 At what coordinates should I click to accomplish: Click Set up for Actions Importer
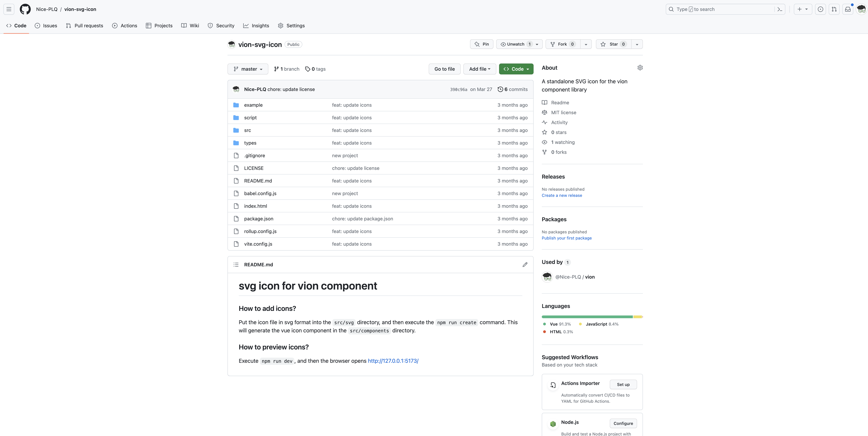point(623,384)
